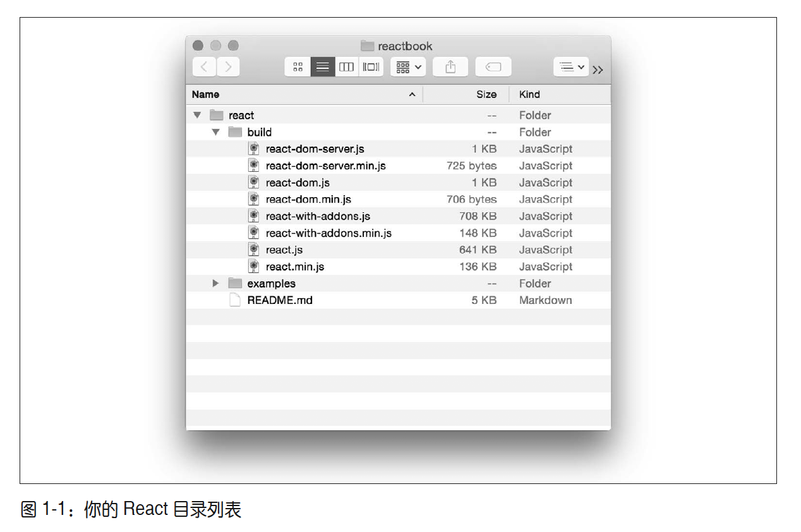Select the file name react-dom.min.js
The height and width of the screenshot is (532, 801).
click(308, 199)
